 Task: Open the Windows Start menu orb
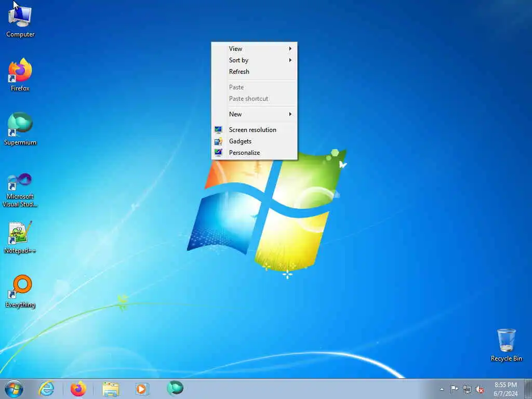click(x=14, y=389)
